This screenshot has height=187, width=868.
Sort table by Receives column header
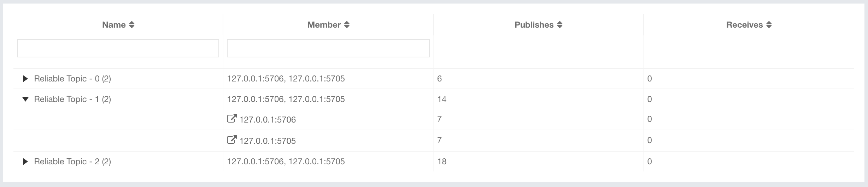tap(744, 25)
